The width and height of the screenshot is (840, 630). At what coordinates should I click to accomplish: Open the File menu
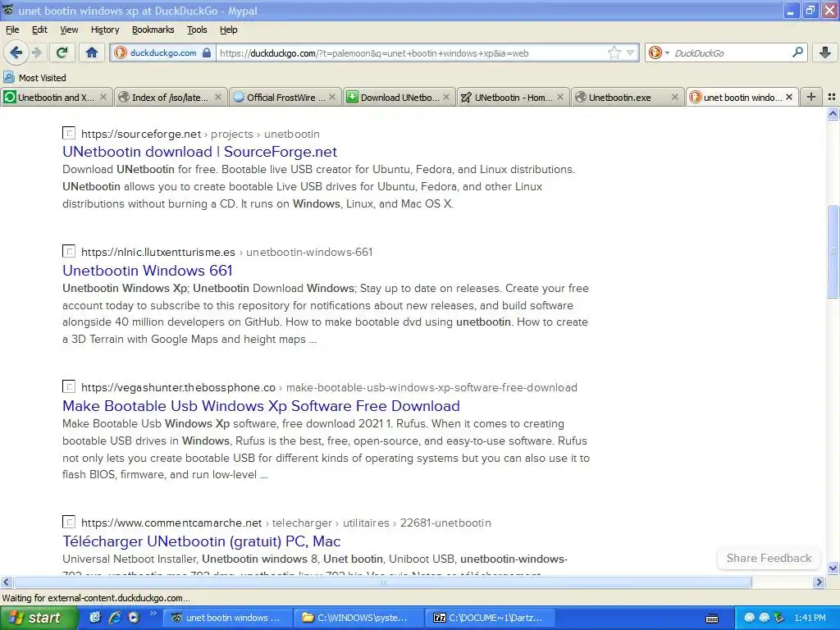(12, 30)
